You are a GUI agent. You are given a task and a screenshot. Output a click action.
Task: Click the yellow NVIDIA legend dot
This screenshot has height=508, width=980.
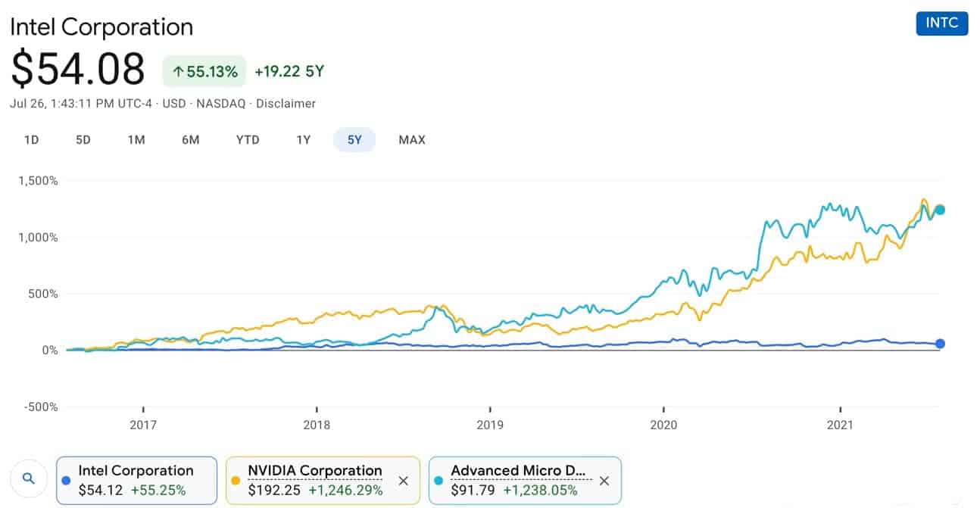236,480
